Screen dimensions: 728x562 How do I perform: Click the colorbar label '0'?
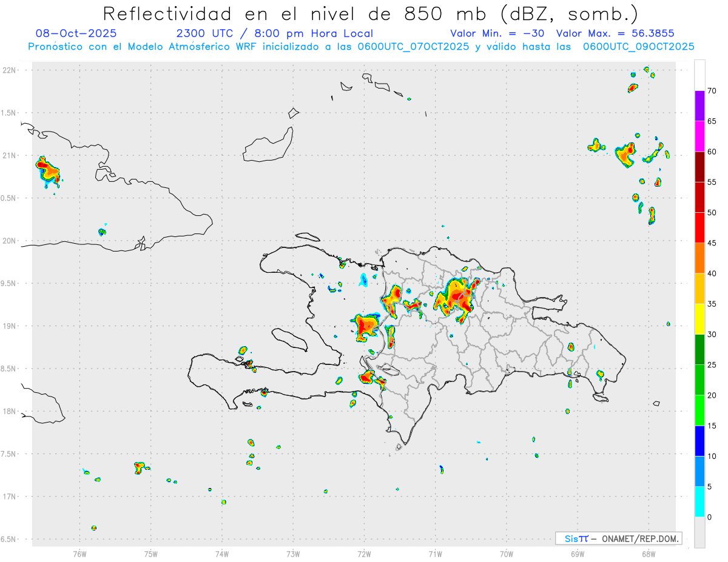(x=709, y=517)
